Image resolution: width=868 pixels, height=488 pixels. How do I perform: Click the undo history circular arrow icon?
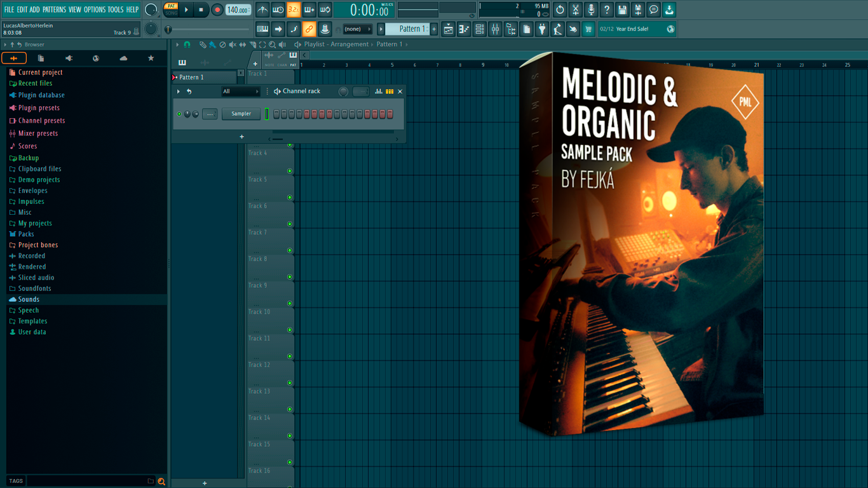560,10
